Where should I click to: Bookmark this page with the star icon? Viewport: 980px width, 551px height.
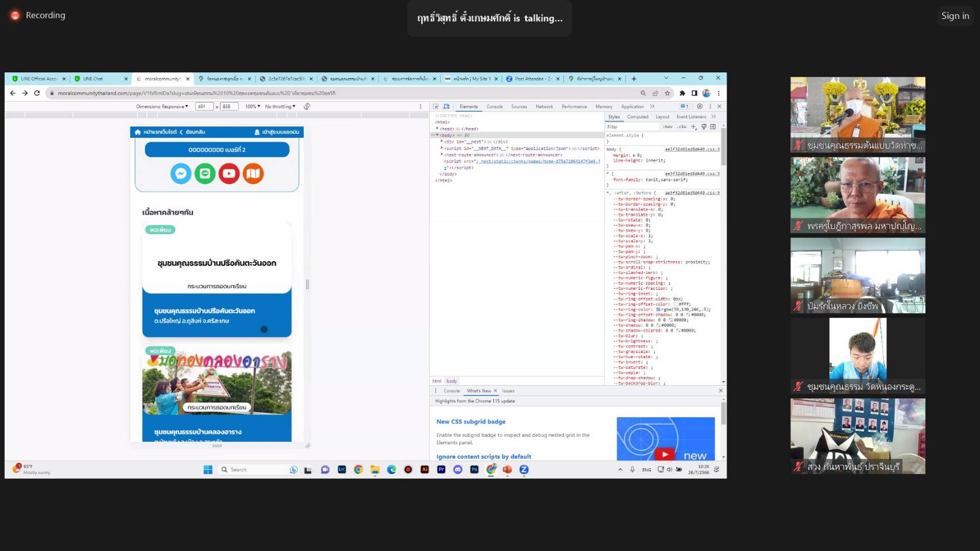pos(667,93)
